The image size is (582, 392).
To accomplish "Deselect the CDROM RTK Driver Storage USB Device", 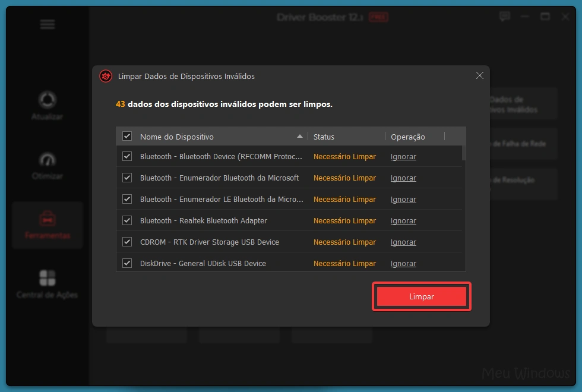I will [x=126, y=242].
